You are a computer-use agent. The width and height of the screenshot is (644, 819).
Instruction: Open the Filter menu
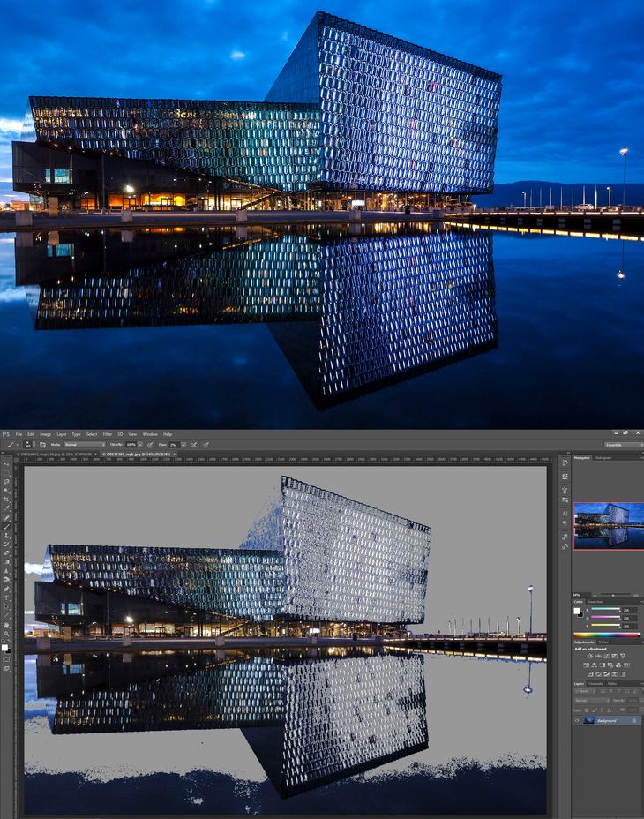click(x=108, y=434)
